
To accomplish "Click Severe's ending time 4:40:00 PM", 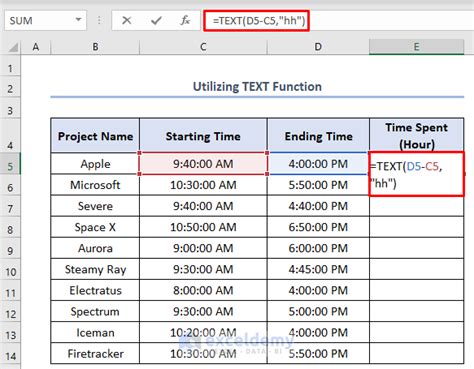I will [318, 206].
